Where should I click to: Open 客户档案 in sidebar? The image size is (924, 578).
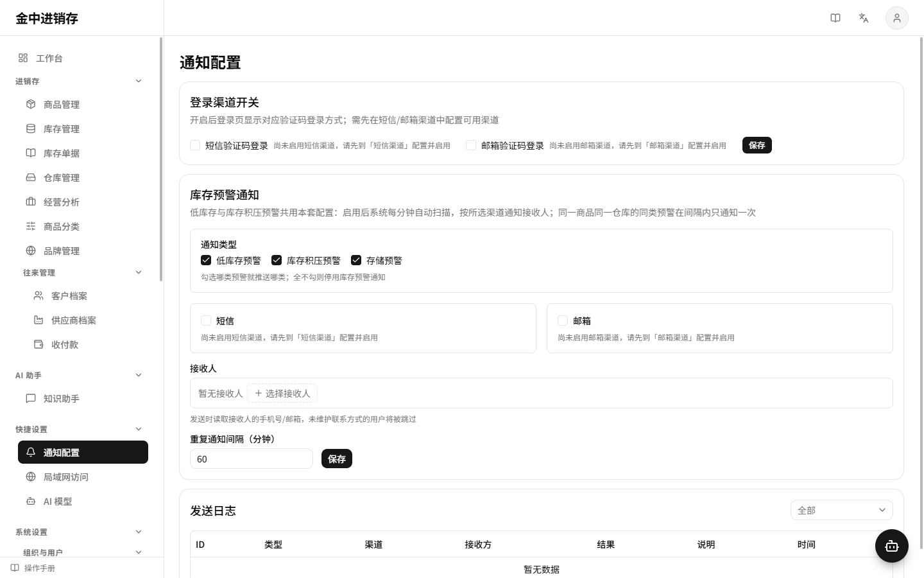[87, 295]
